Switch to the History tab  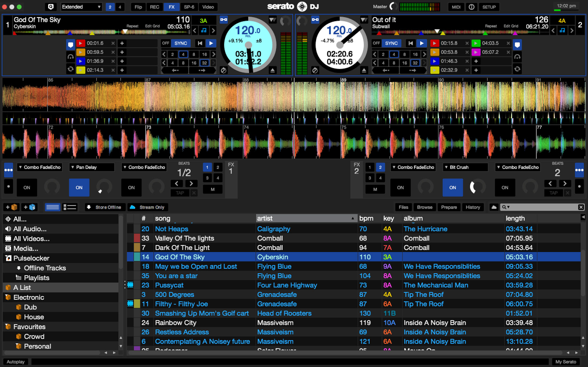tap(473, 207)
